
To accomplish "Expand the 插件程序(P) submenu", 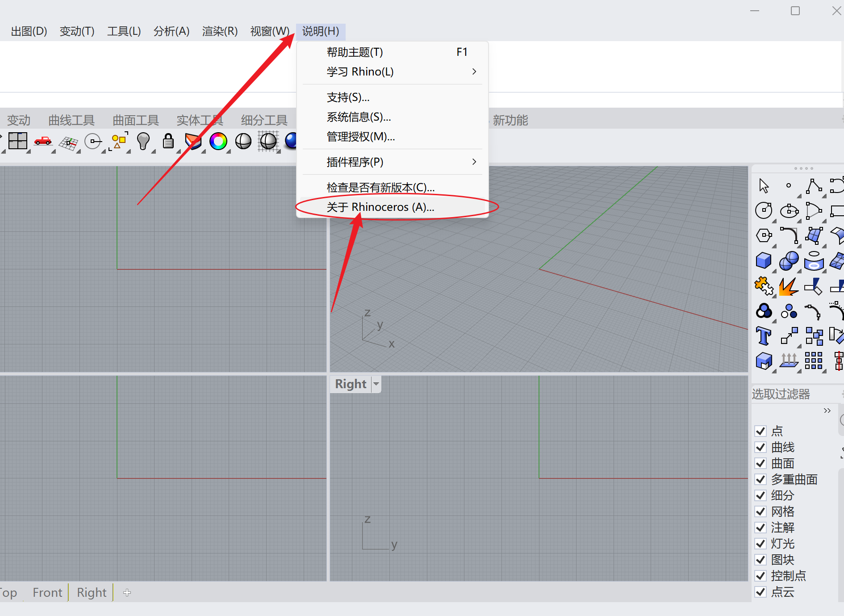I will [474, 162].
